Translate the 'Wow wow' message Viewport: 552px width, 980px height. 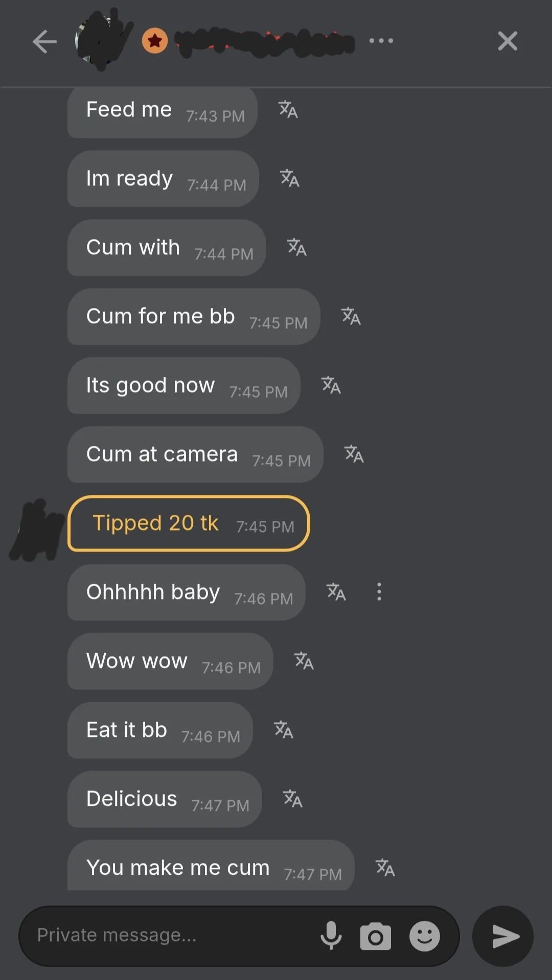304,661
